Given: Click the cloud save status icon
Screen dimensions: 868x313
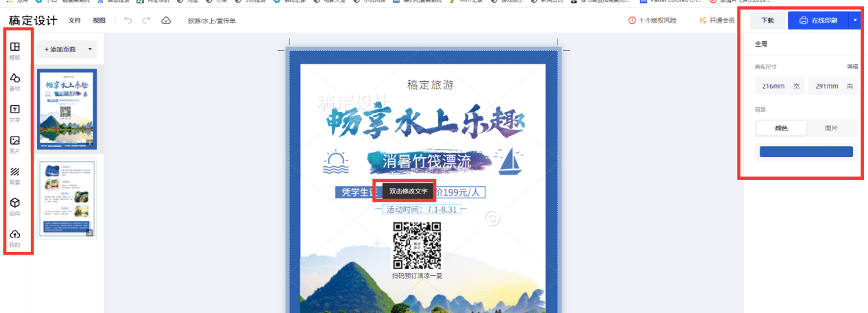Looking at the screenshot, I should click(166, 21).
